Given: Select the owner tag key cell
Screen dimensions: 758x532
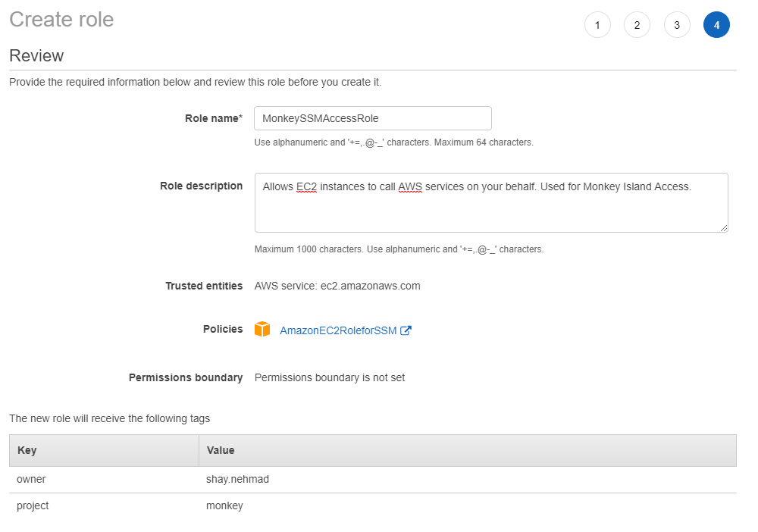Looking at the screenshot, I should coord(31,479).
